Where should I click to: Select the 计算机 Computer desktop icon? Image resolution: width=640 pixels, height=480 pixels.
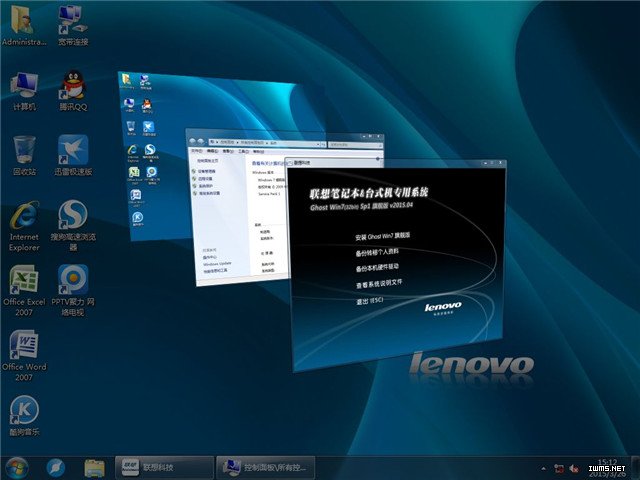[x=24, y=91]
